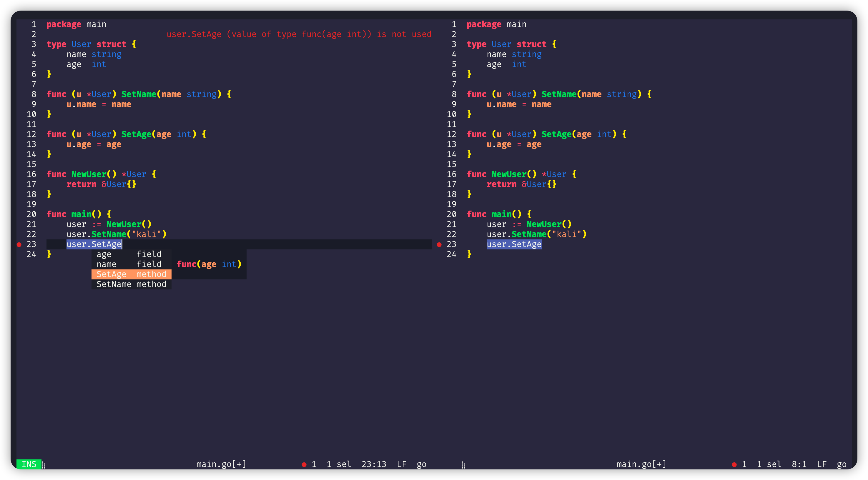Click line number 12 in the left pane gutter
Image resolution: width=868 pixels, height=480 pixels.
pyautogui.click(x=31, y=134)
